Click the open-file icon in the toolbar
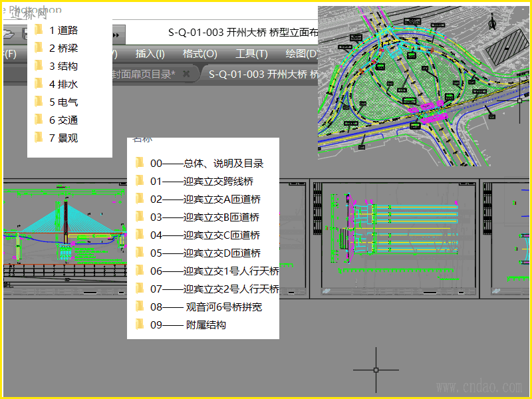 pyautogui.click(x=9, y=33)
